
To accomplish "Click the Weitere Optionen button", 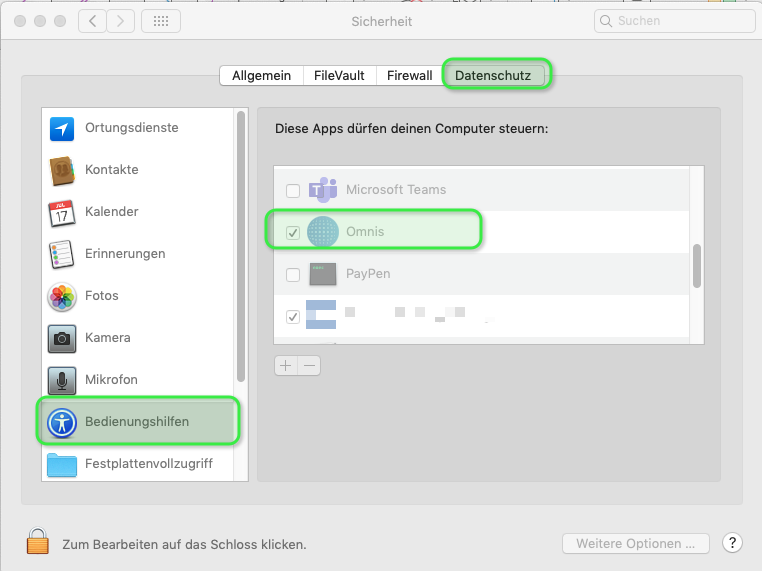I will (x=635, y=544).
